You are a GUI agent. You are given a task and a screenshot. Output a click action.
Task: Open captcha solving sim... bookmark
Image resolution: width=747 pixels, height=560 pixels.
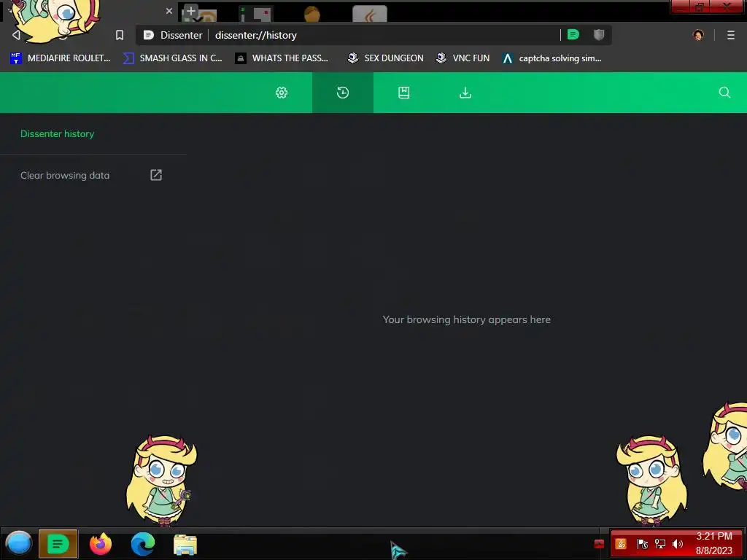click(552, 58)
